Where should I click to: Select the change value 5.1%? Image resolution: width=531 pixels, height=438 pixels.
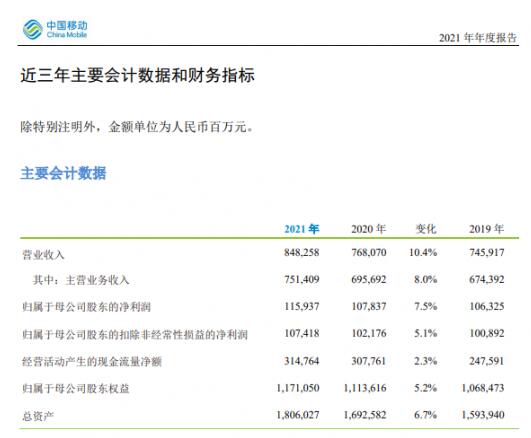[x=426, y=334]
